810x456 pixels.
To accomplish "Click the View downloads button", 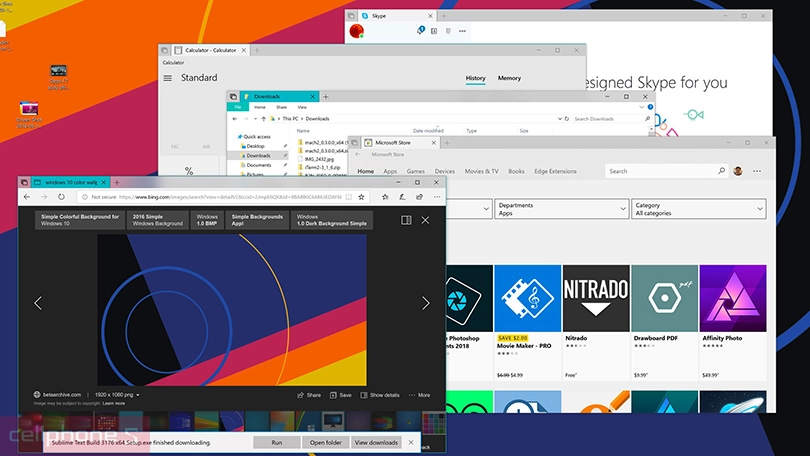I will tap(378, 442).
